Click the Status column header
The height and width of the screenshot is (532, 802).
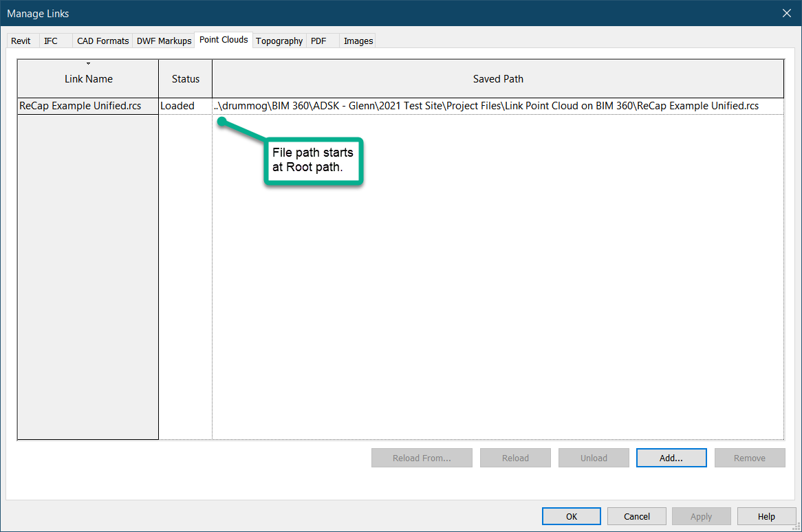tap(185, 79)
